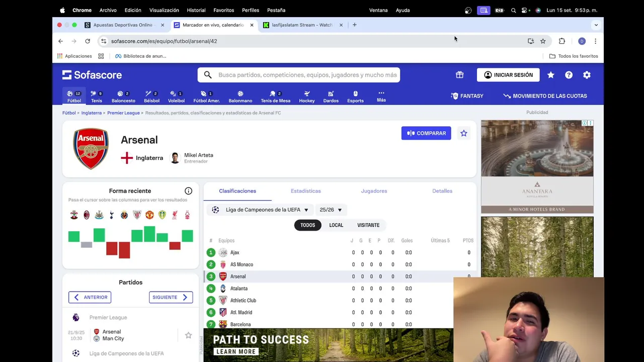The height and width of the screenshot is (362, 644).
Task: Open the Balonmano sport icon
Action: coord(240,97)
